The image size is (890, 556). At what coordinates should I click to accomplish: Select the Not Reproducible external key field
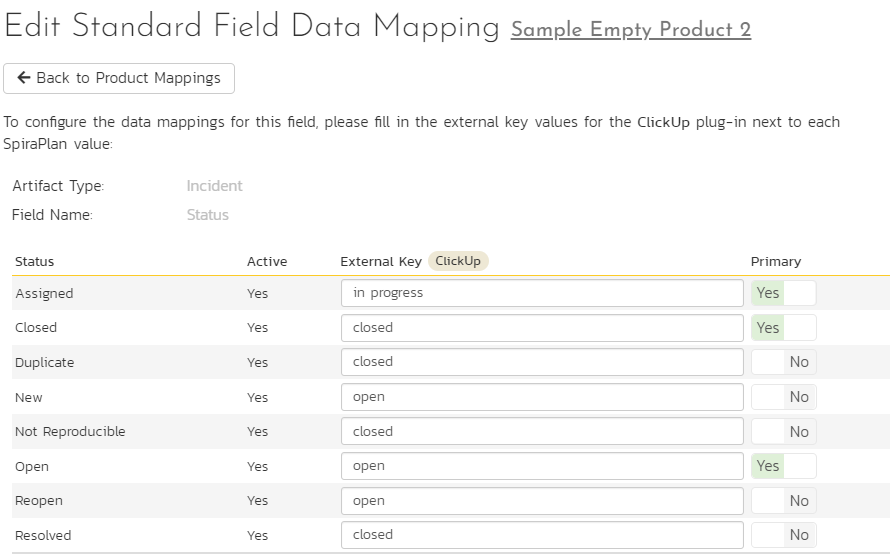click(x=542, y=432)
